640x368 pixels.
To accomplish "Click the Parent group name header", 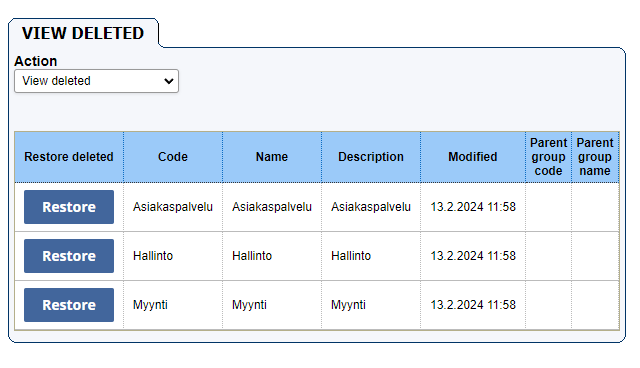I will pos(595,157).
